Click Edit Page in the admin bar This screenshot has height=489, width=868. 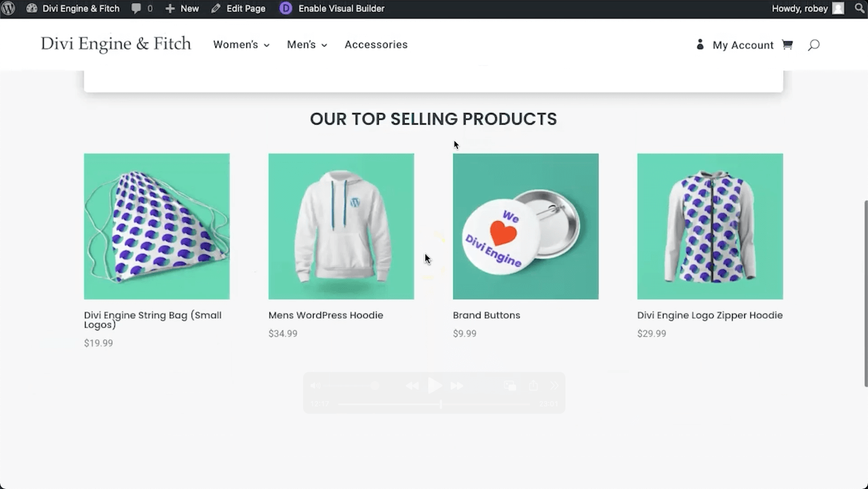click(x=238, y=9)
